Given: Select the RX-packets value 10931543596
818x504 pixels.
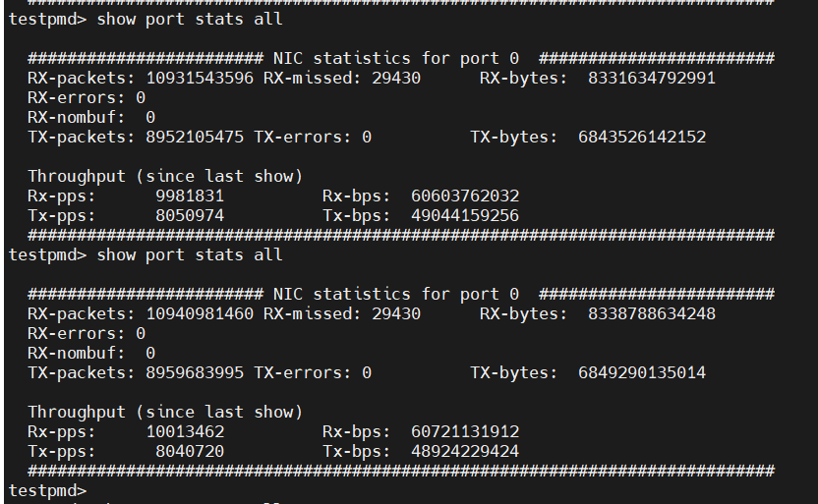Looking at the screenshot, I should [x=200, y=78].
